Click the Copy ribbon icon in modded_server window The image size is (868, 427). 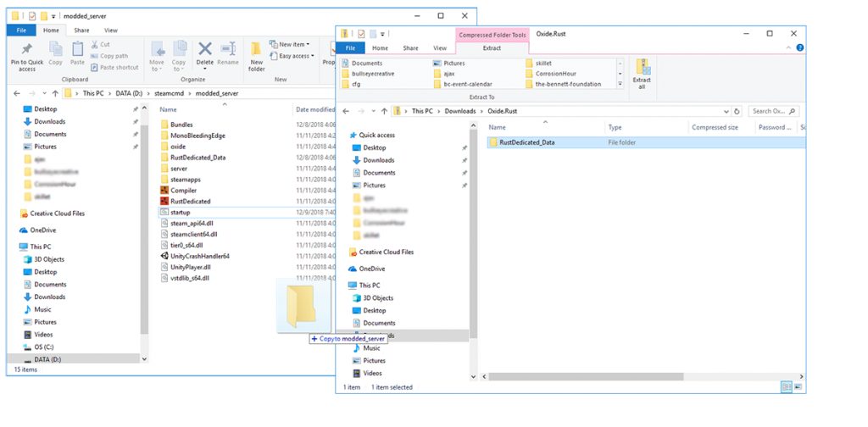pyautogui.click(x=55, y=53)
